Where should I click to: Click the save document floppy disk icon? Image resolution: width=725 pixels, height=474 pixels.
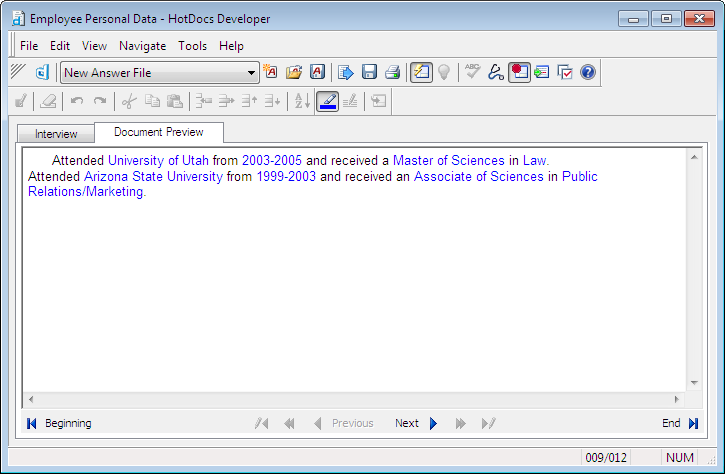click(x=369, y=72)
